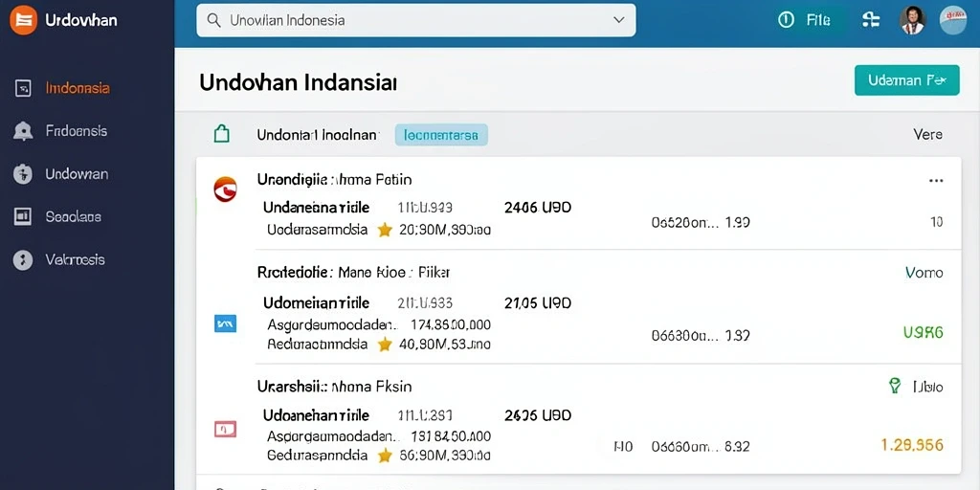This screenshot has height=490, width=980.
Task: Open the Seaolaus sidebar item
Action: [73, 217]
